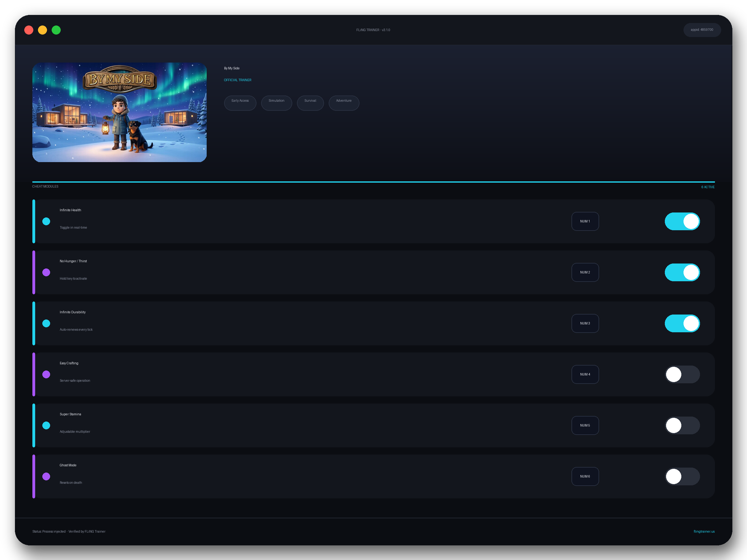Click 'Hold key to activate' description text
This screenshot has height=560, width=747.
73,278
